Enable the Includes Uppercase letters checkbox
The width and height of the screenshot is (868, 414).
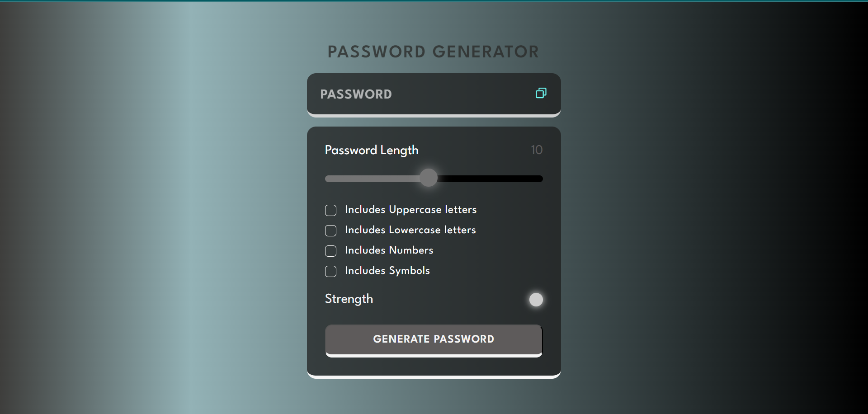click(330, 210)
